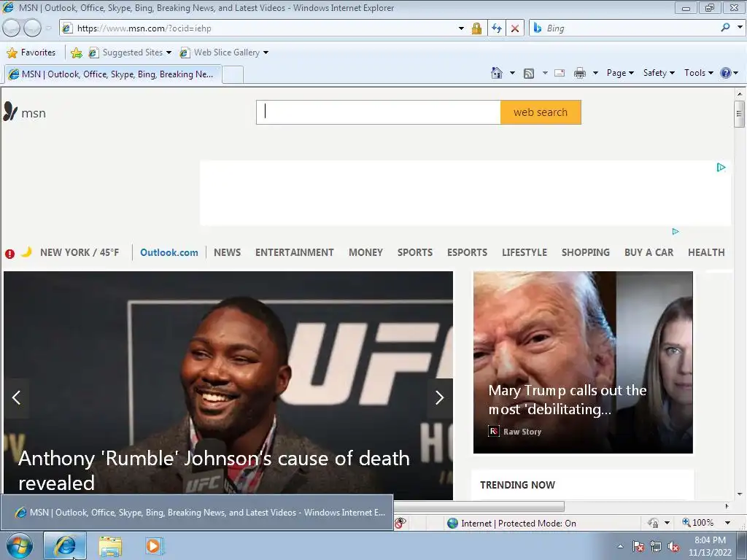Open the Safety menu
Screen dimensions: 747x560
point(659,73)
